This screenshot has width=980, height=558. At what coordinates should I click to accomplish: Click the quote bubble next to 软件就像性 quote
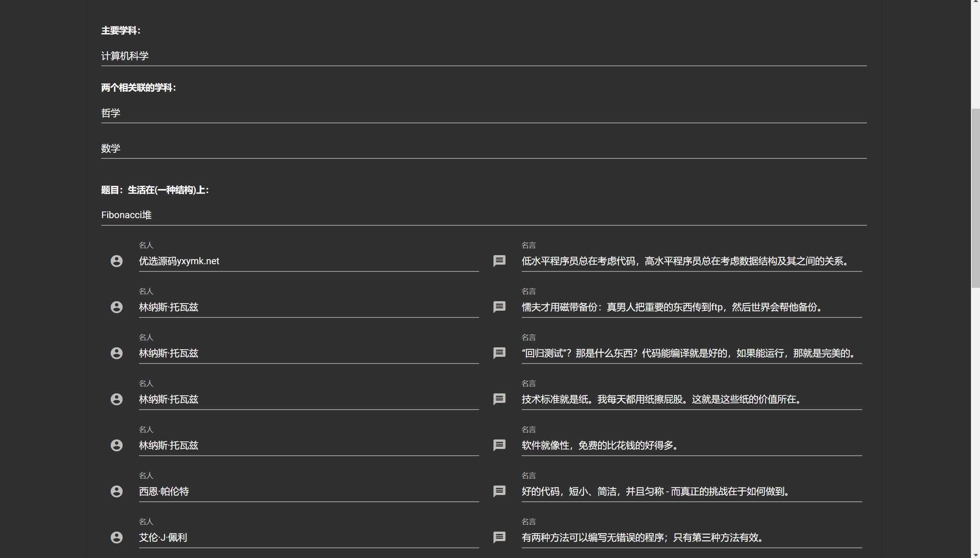tap(499, 445)
